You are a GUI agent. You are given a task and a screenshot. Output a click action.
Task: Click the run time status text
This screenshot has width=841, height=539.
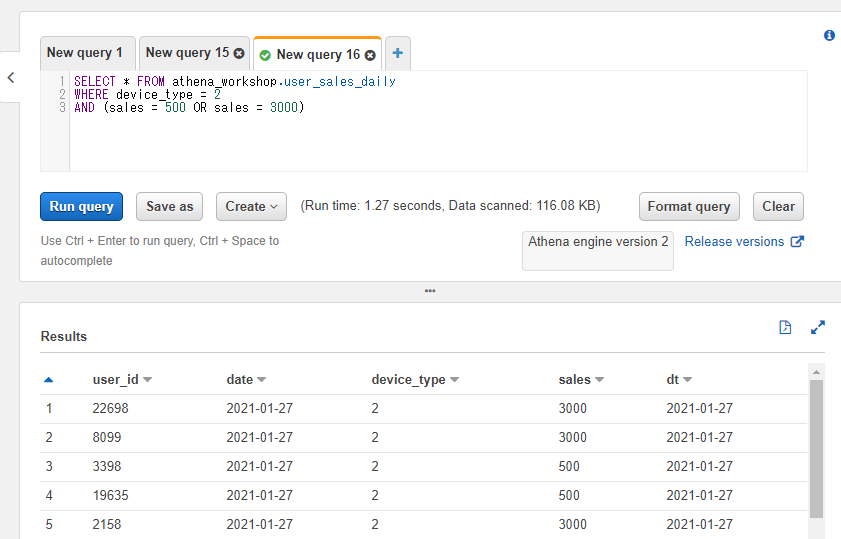(450, 206)
